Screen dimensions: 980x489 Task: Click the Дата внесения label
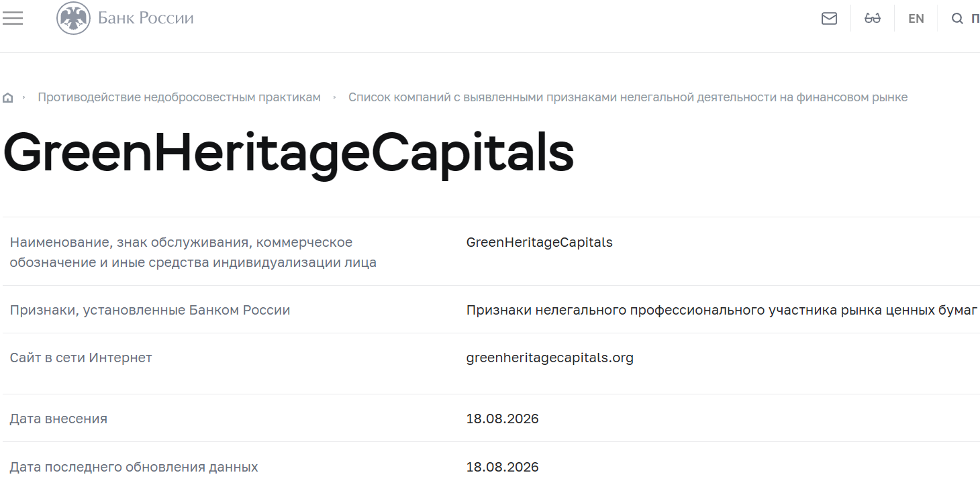pos(58,419)
